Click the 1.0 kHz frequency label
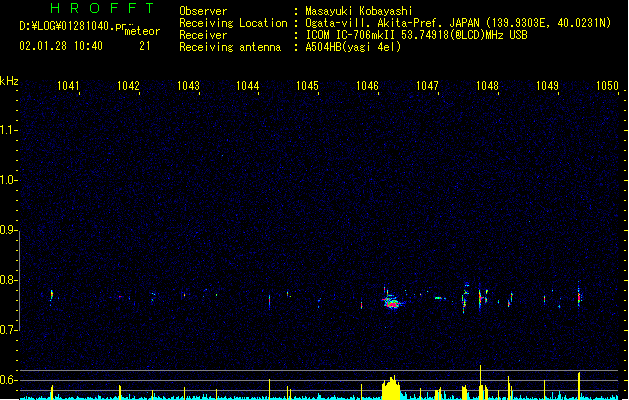Screen dimensions: 629x400 8,180
